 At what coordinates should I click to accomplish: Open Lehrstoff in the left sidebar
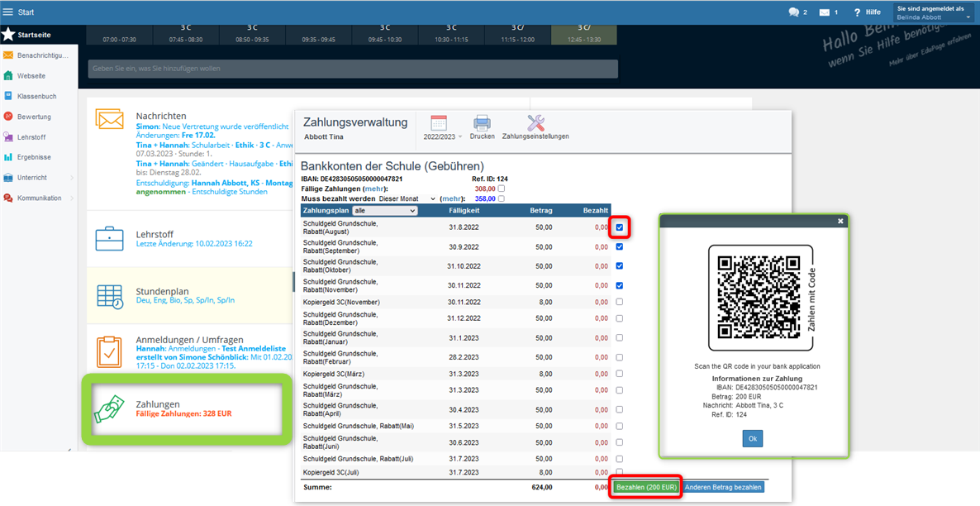31,137
